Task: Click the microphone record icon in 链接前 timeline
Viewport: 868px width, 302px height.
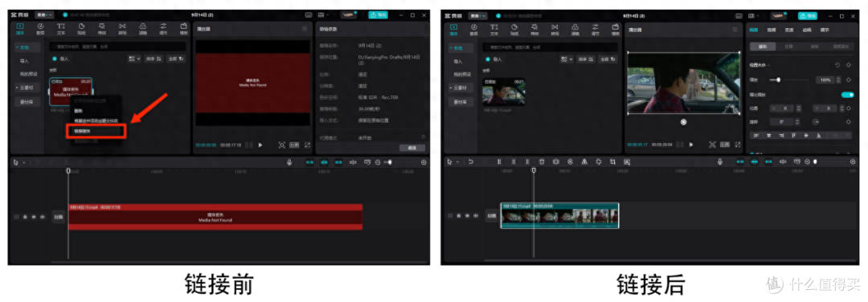Action: (x=289, y=162)
